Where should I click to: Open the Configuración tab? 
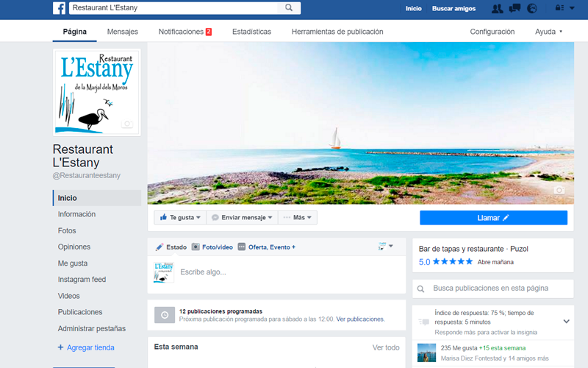tap(492, 32)
